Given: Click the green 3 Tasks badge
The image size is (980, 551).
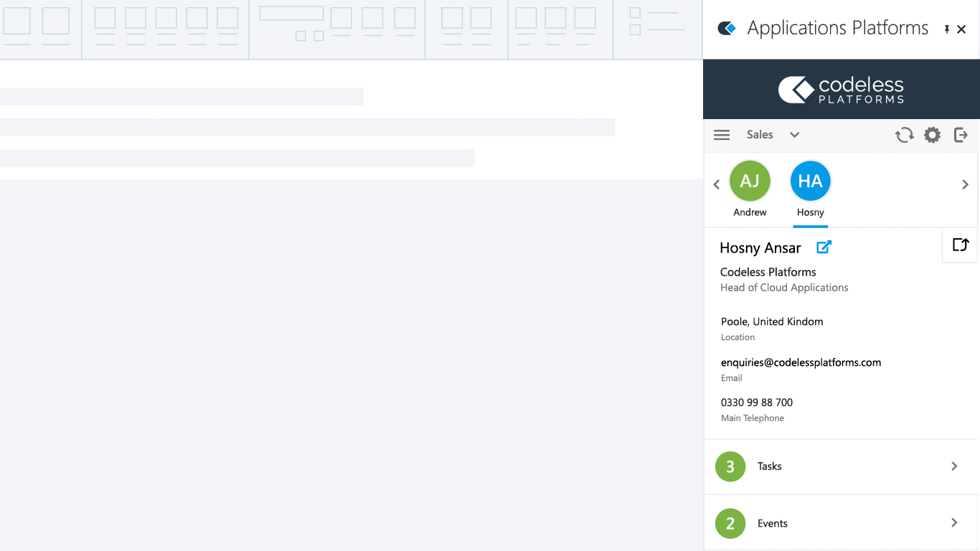Looking at the screenshot, I should point(730,466).
